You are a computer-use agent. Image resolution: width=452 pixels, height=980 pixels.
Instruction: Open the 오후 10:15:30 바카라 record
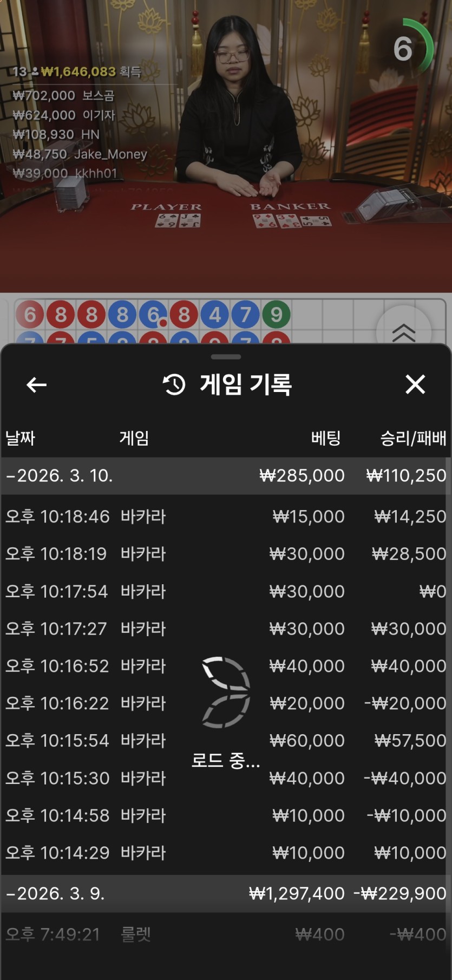click(226, 778)
